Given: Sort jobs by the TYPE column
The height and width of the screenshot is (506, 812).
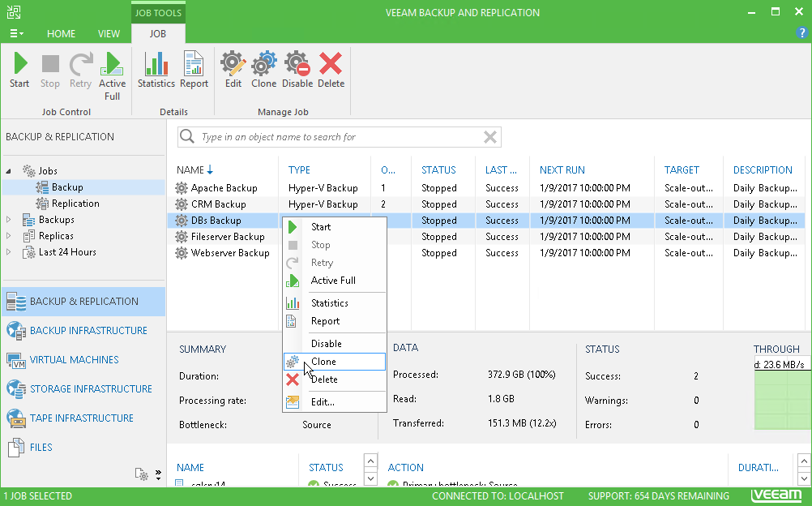Looking at the screenshot, I should (299, 170).
